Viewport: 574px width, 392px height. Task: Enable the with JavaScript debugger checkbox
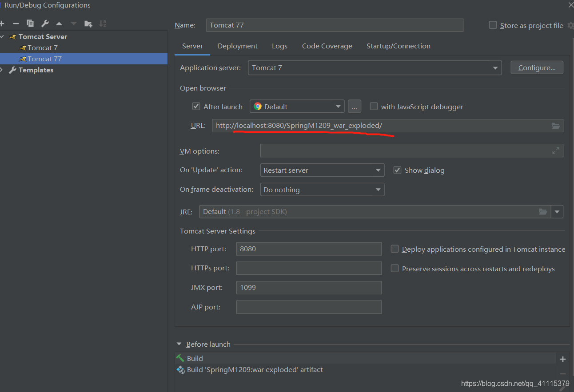374,107
